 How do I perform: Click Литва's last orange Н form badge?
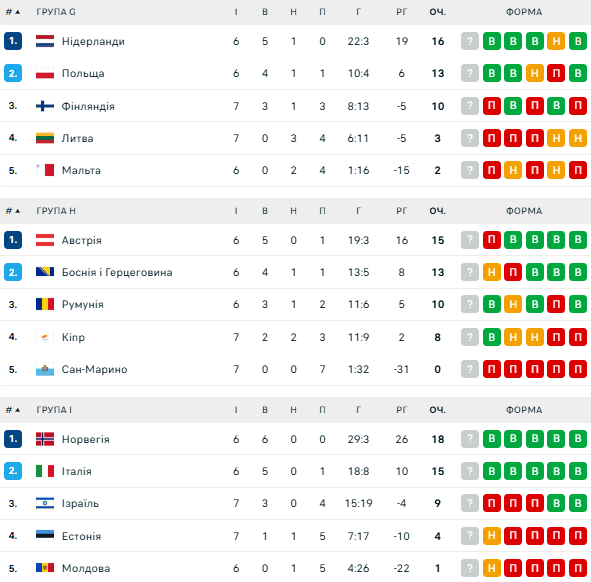point(578,138)
